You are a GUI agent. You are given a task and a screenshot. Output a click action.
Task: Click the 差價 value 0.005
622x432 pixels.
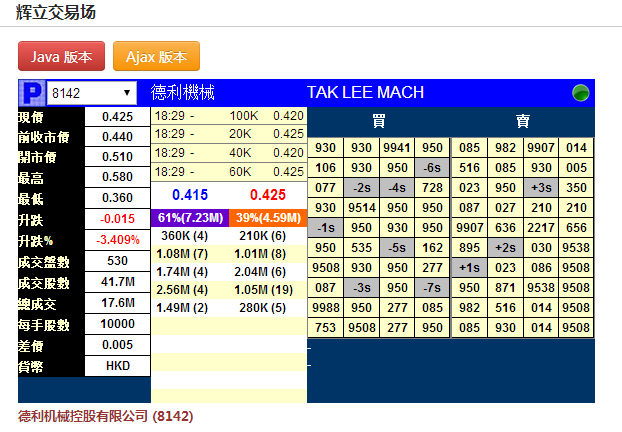tap(117, 345)
